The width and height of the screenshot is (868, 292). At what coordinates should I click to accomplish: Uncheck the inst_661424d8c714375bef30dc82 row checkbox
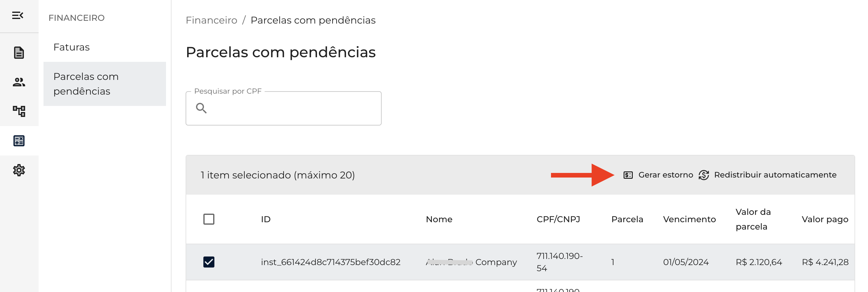[209, 262]
